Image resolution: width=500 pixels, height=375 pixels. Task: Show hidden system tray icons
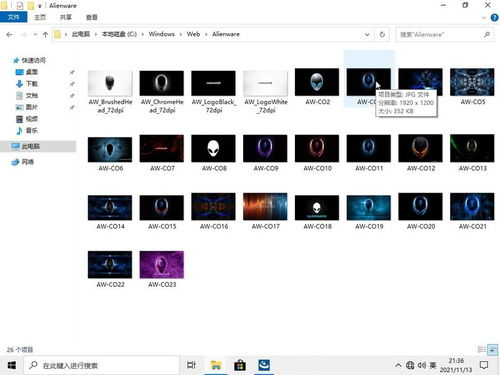pyautogui.click(x=398, y=365)
